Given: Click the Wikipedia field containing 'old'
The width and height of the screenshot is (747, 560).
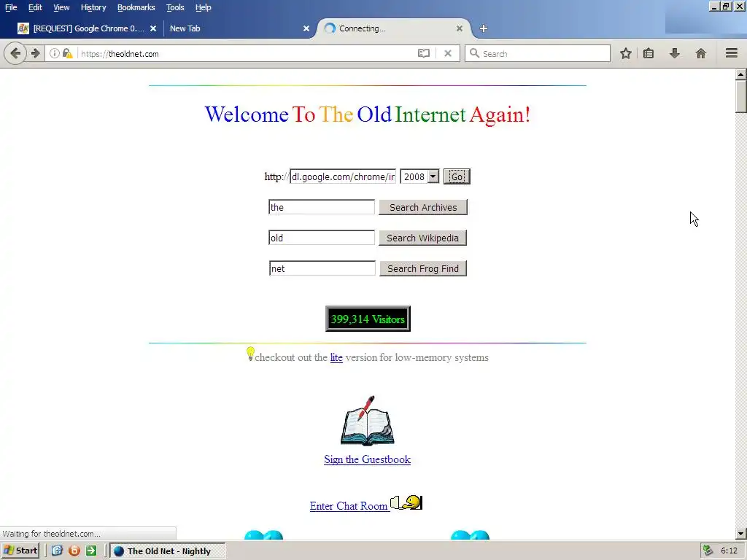Looking at the screenshot, I should click(x=322, y=238).
